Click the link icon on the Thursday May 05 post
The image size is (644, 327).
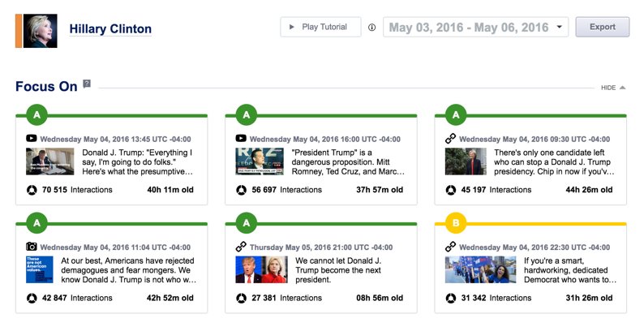point(241,247)
